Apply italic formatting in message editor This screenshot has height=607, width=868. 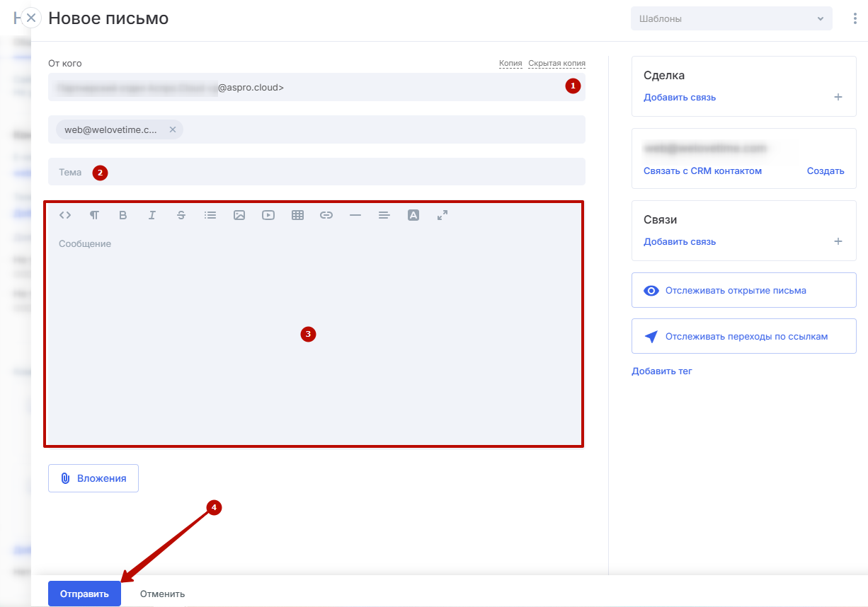(x=152, y=215)
